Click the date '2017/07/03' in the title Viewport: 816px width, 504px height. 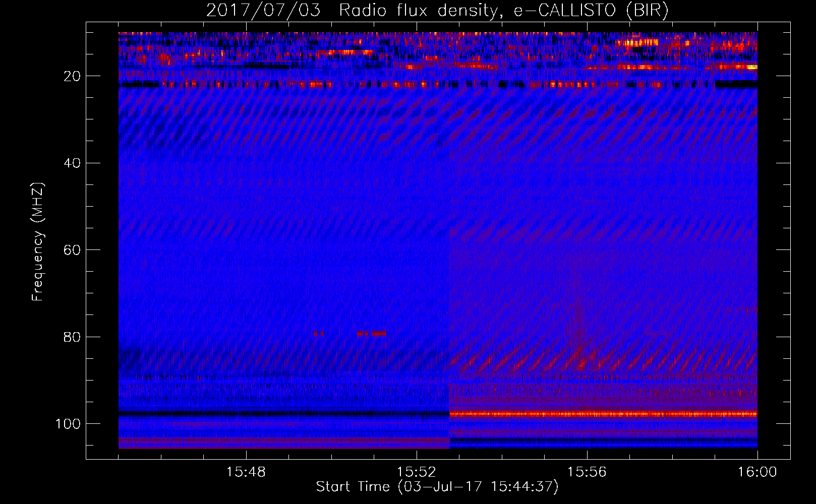pyautogui.click(x=263, y=11)
